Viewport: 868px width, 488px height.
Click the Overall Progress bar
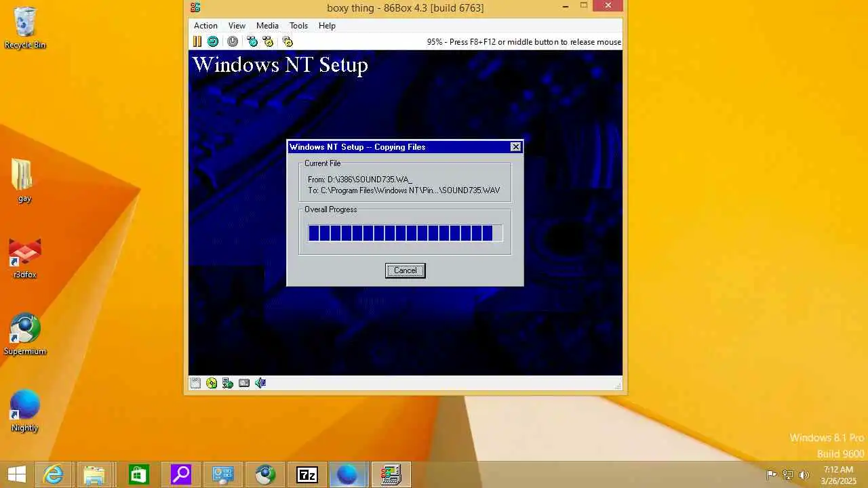tap(405, 233)
